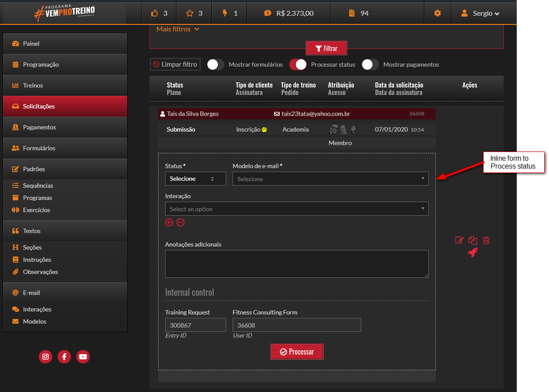
Task: Open the Modelo de e-mail dropdown
Action: [x=330, y=179]
